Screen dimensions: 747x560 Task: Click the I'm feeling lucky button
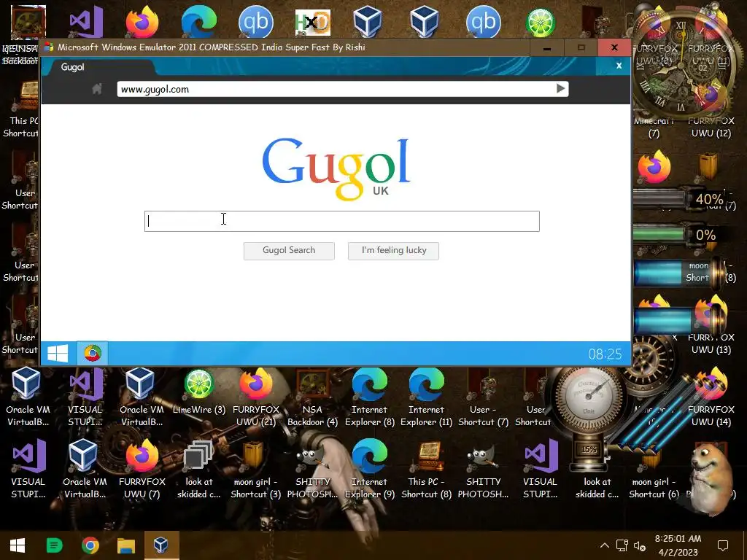[x=393, y=251]
